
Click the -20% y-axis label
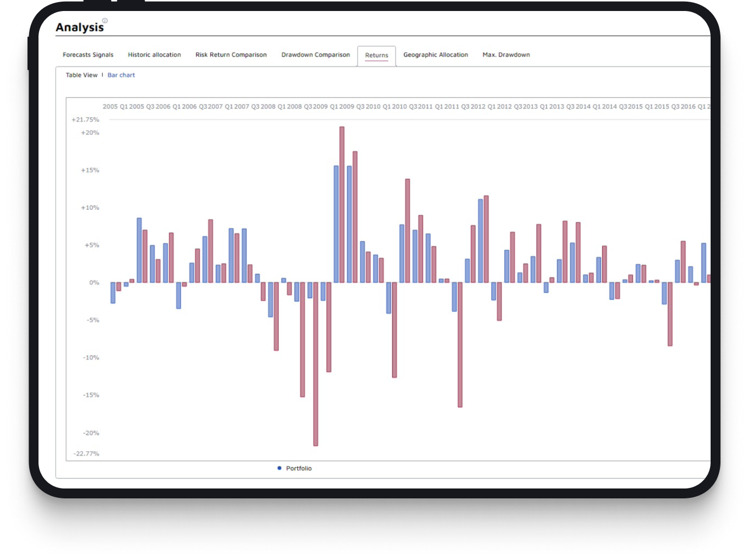91,433
